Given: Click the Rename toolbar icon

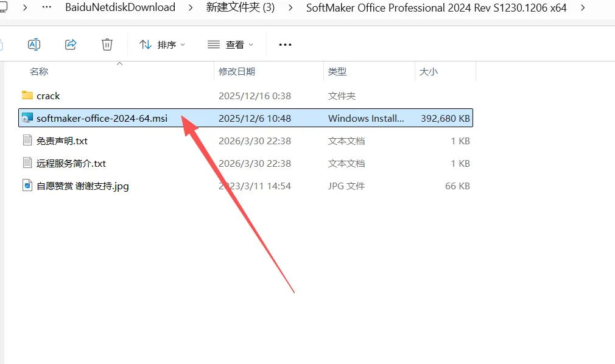Looking at the screenshot, I should pyautogui.click(x=34, y=44).
